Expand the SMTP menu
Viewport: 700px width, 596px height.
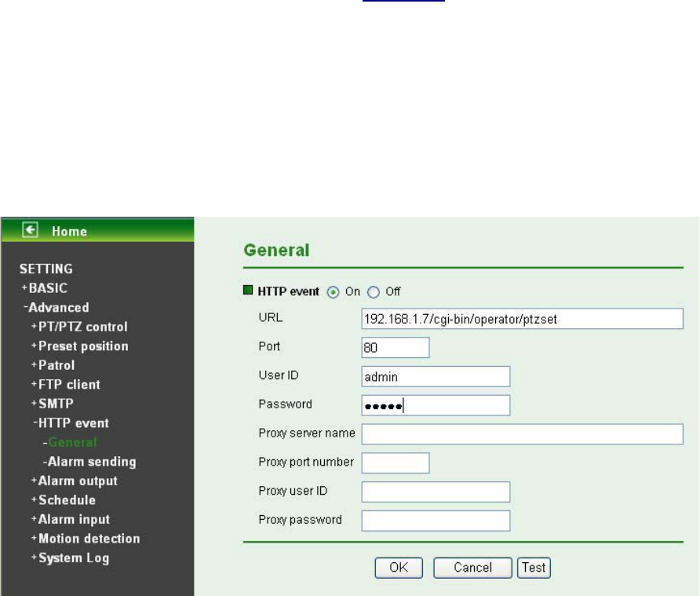(53, 404)
